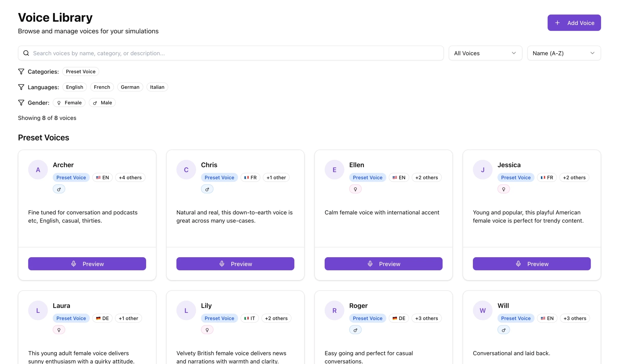Viewport: 619px width, 364px height.
Task: Click Roger's male gender icon badge
Action: coord(355,330)
